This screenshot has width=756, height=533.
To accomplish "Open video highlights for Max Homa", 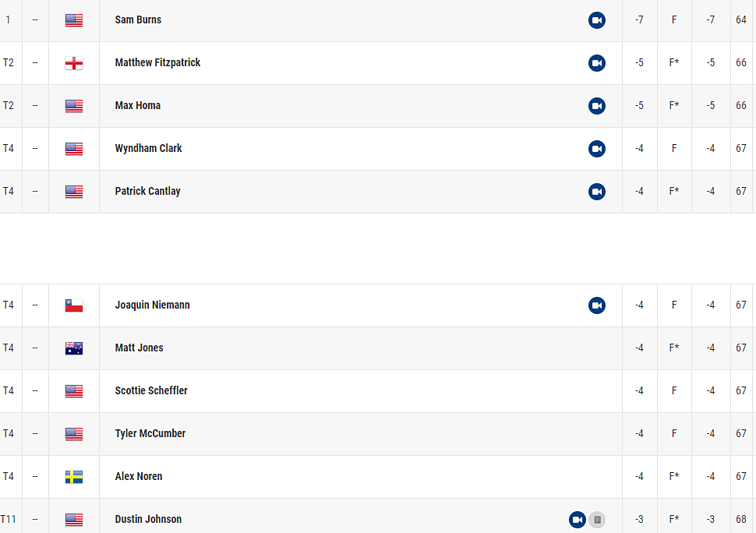I will point(597,106).
